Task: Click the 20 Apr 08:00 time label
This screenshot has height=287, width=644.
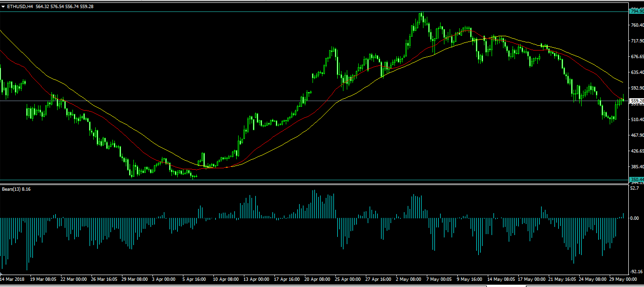Action: click(318, 279)
